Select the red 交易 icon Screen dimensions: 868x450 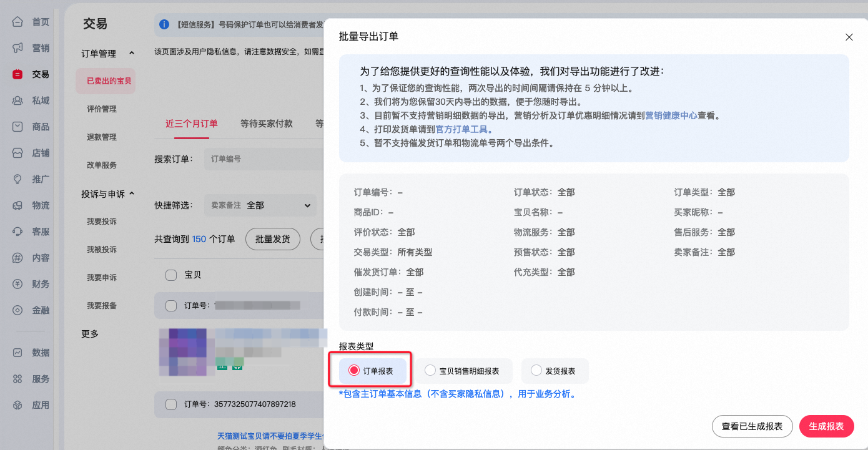[18, 74]
